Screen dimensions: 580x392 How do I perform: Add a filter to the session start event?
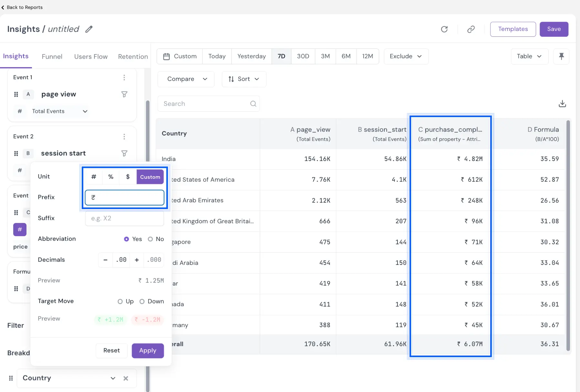pos(124,153)
